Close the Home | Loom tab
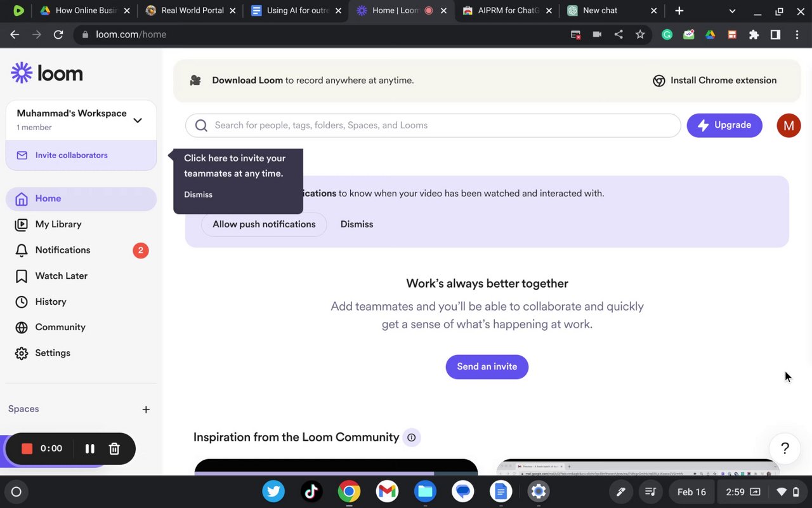 click(x=443, y=11)
